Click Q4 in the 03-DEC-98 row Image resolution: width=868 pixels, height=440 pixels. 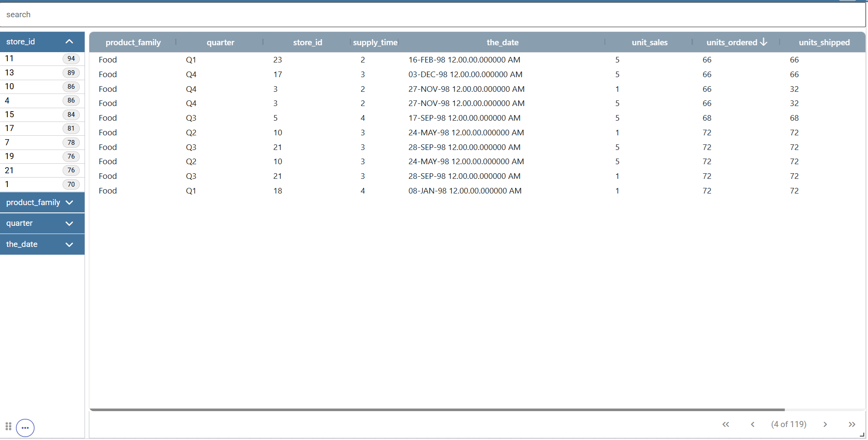(x=191, y=75)
